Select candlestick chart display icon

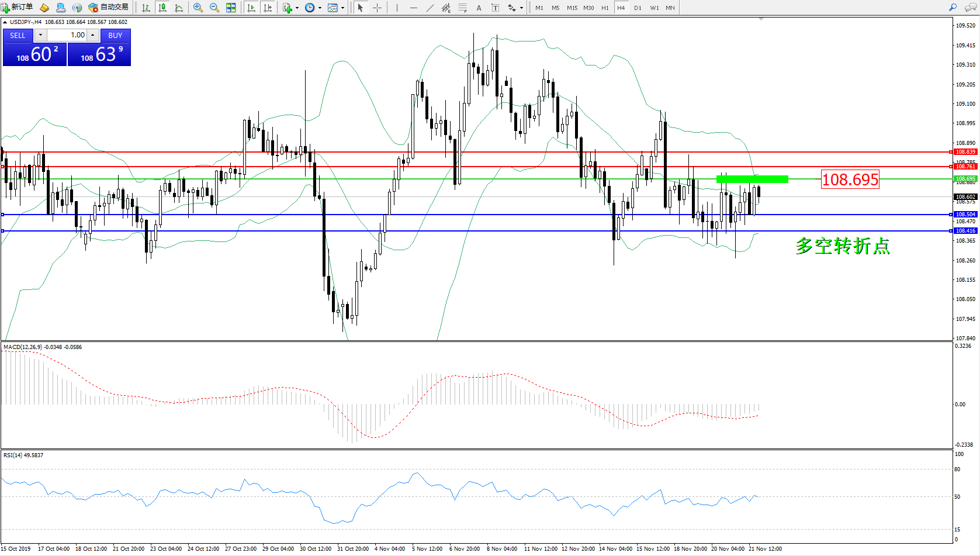pos(162,8)
